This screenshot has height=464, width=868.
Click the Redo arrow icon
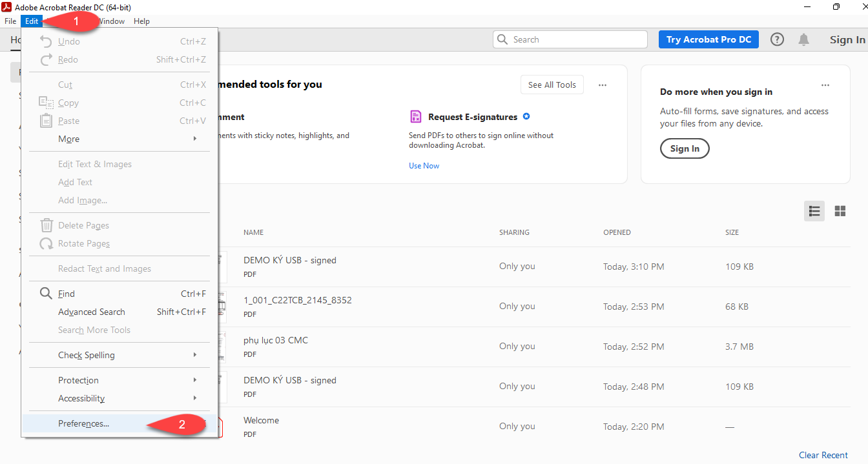point(46,59)
